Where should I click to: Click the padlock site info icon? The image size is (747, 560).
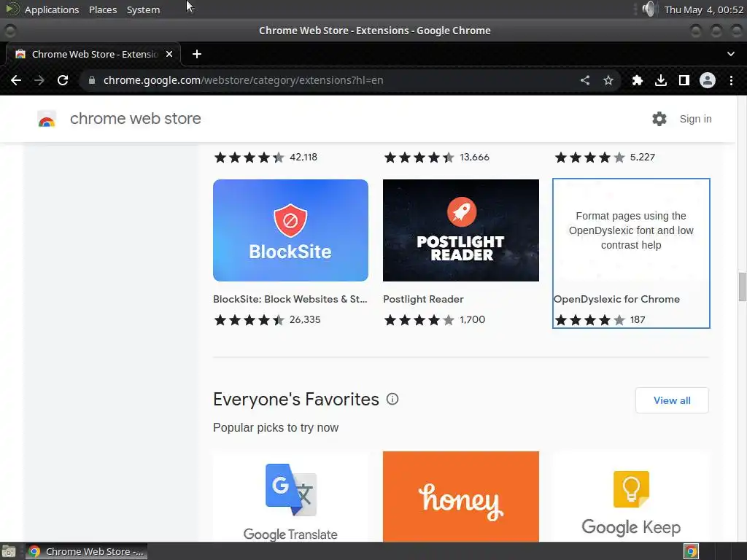coord(92,80)
